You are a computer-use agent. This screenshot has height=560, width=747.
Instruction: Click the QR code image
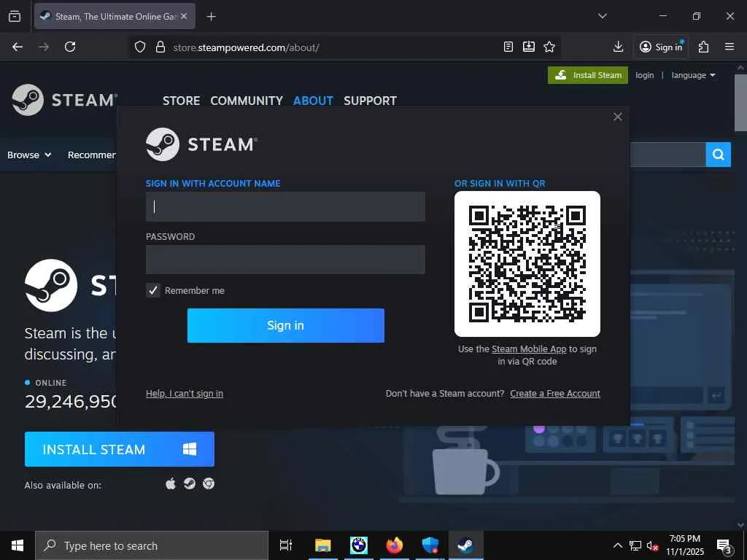click(527, 264)
